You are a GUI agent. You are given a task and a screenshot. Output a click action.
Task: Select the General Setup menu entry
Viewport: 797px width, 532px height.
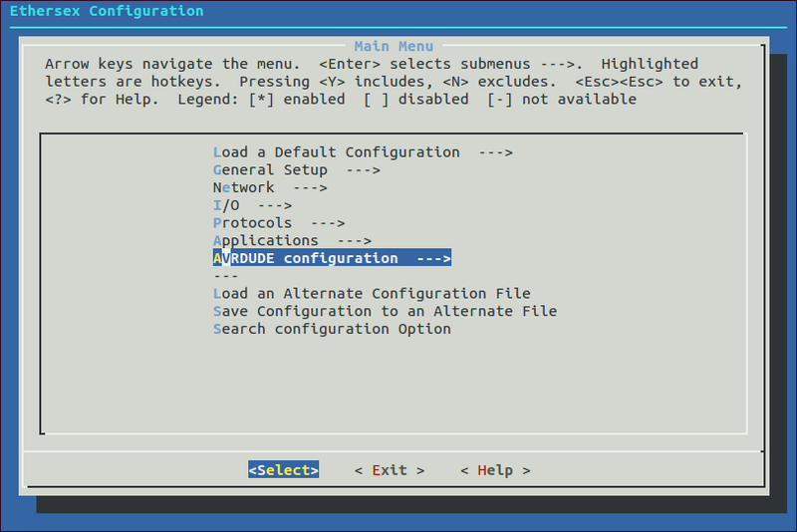[270, 170]
